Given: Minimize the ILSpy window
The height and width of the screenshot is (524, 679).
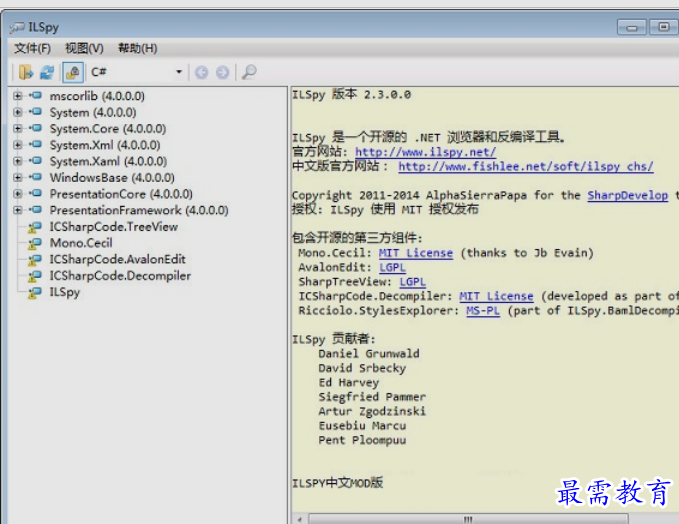Looking at the screenshot, I should (x=632, y=28).
